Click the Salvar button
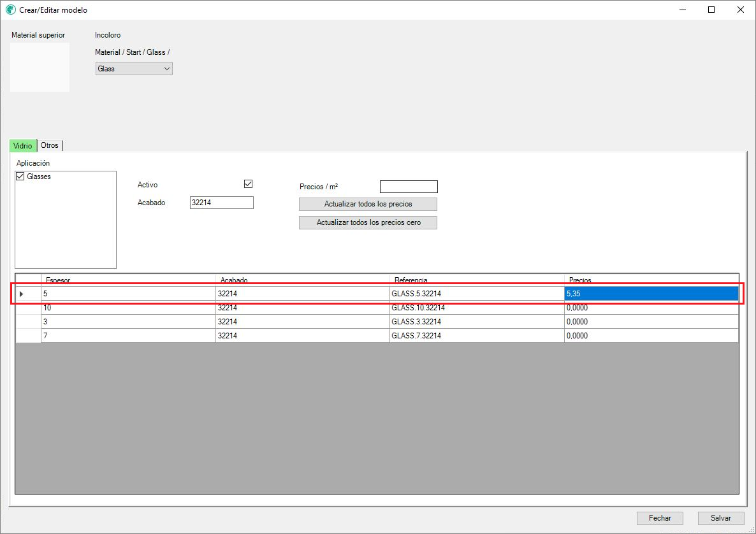 [x=721, y=518]
